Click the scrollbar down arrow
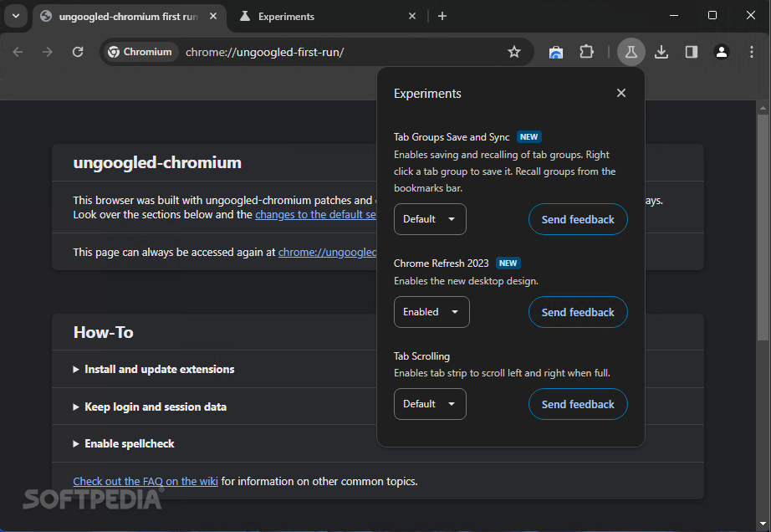 click(x=763, y=524)
